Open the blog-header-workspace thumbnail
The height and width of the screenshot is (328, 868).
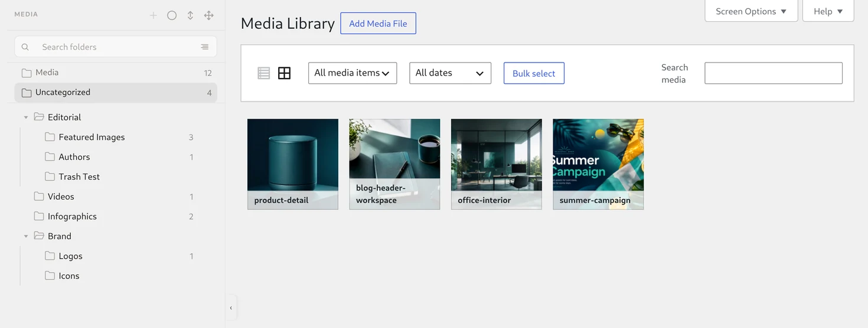[x=394, y=164]
